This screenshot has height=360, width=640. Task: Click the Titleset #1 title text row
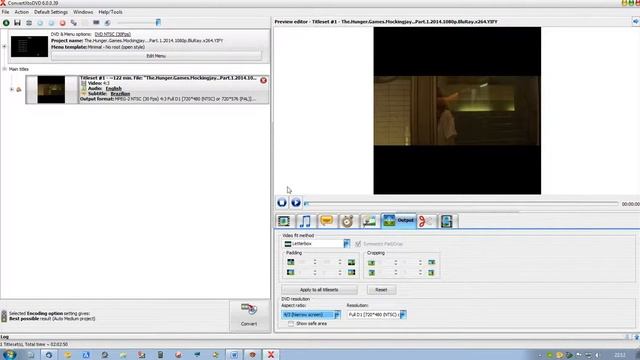point(169,78)
